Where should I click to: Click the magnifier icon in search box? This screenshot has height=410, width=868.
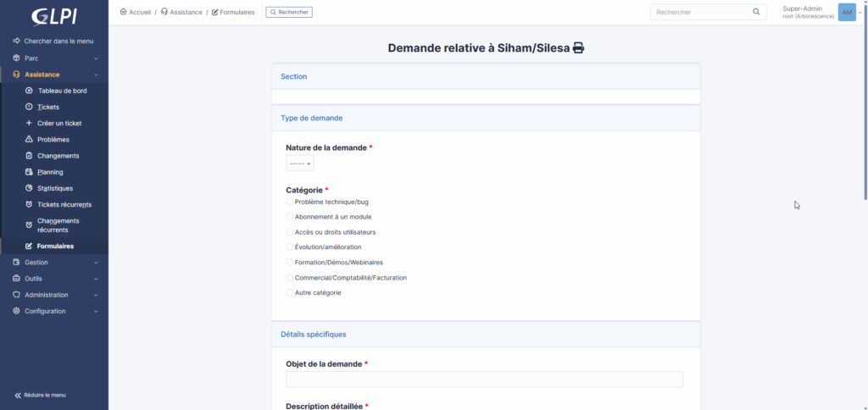point(757,13)
